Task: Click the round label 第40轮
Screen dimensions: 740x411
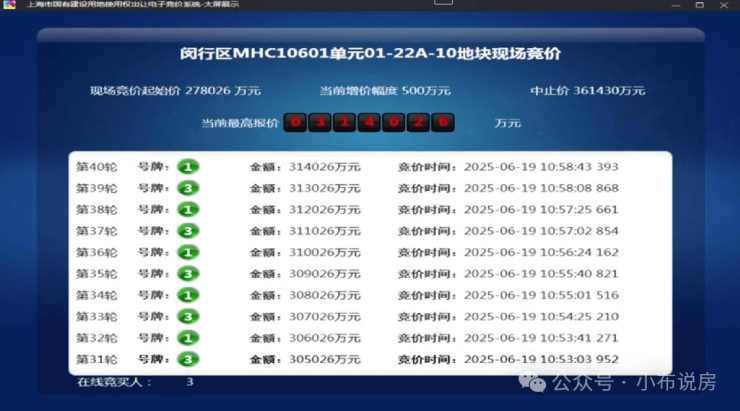Action: point(96,167)
